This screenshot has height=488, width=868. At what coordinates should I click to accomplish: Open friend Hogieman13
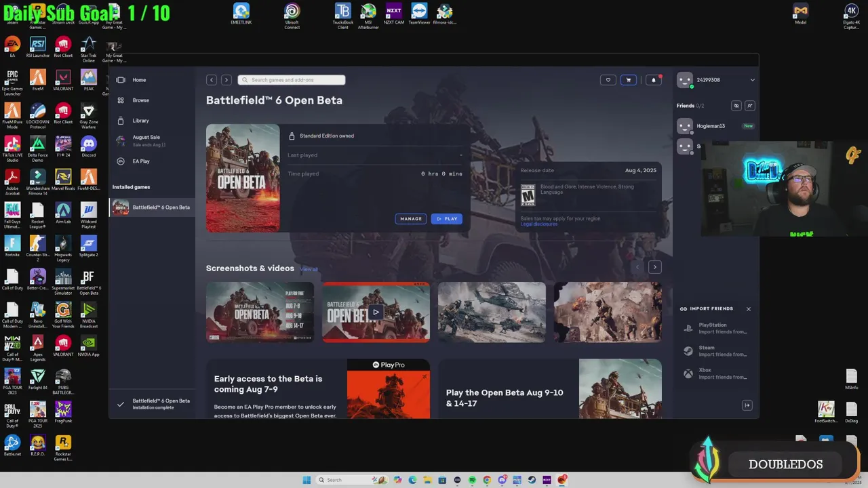click(x=715, y=126)
